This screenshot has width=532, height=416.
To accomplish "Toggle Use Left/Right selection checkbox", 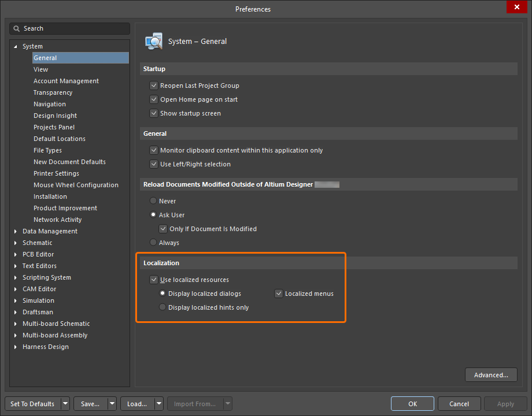I will tap(154, 164).
